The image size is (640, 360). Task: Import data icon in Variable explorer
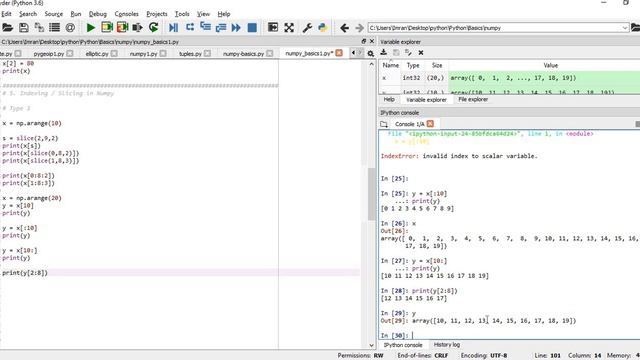(384, 52)
